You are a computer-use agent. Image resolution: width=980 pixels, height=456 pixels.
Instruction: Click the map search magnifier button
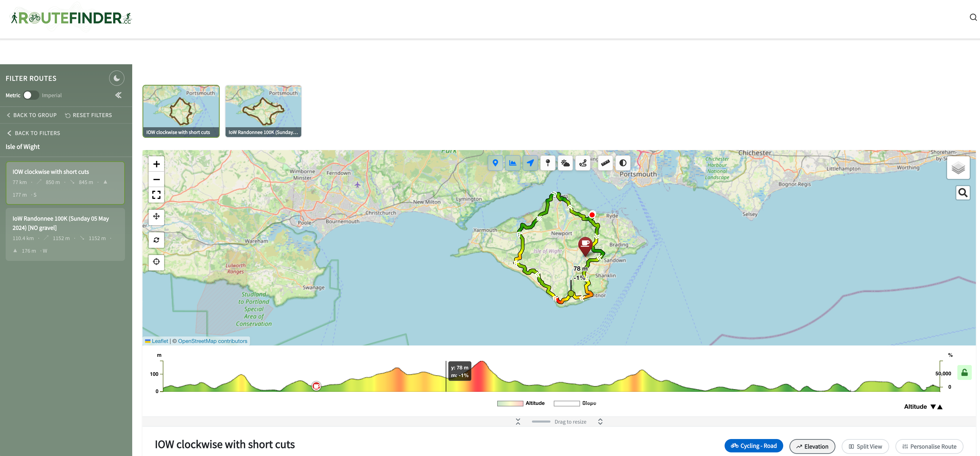click(x=963, y=193)
